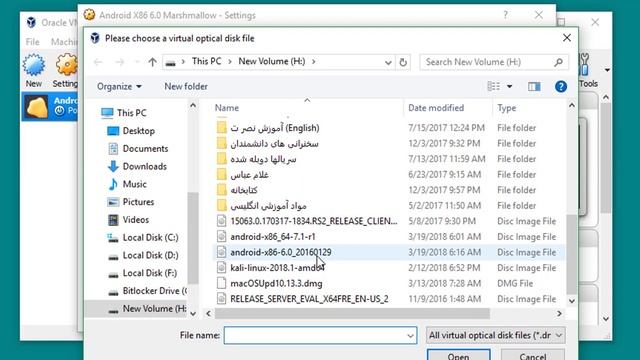Open Tools icon in VirtualBox Manager
The width and height of the screenshot is (640, 360).
[584, 64]
